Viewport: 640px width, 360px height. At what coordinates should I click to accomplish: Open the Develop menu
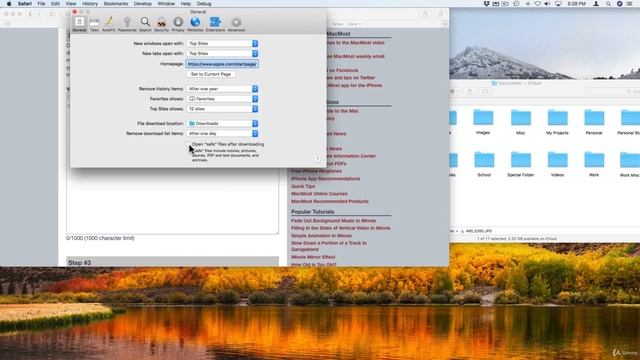click(142, 4)
